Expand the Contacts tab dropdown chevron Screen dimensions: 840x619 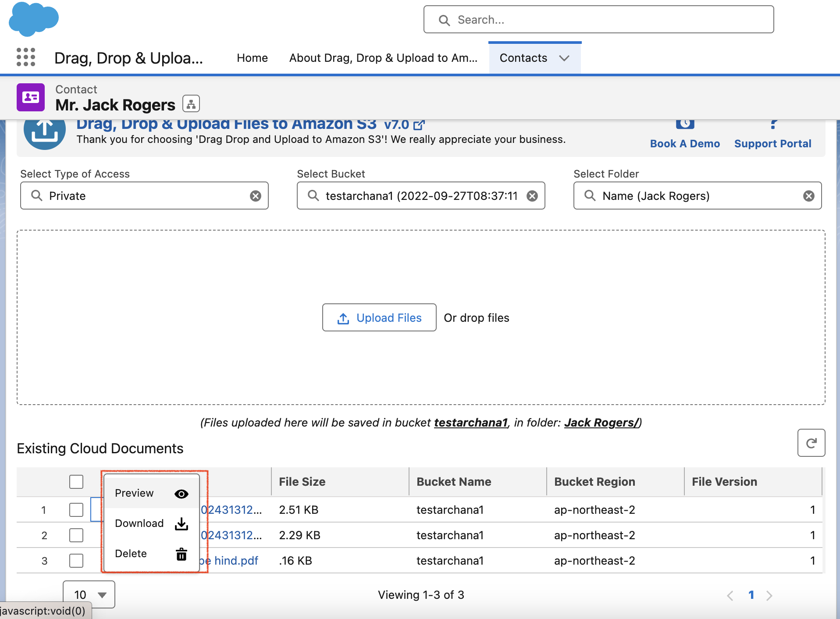[565, 58]
